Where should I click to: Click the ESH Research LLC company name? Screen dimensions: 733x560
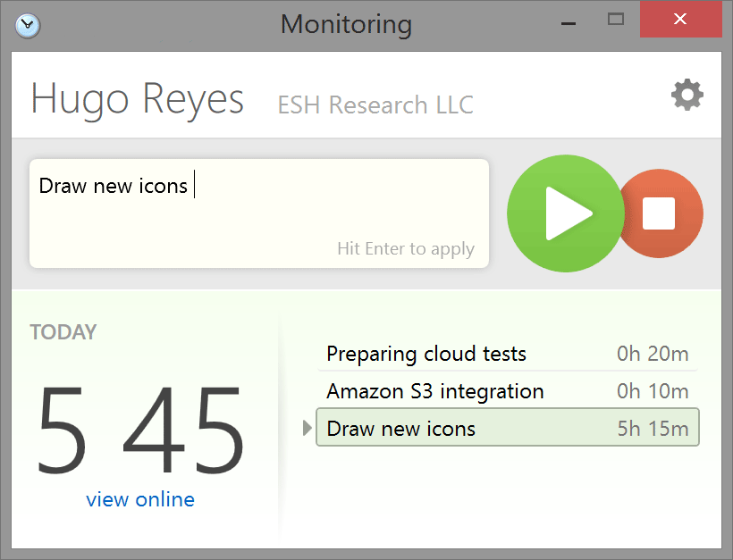(x=375, y=104)
